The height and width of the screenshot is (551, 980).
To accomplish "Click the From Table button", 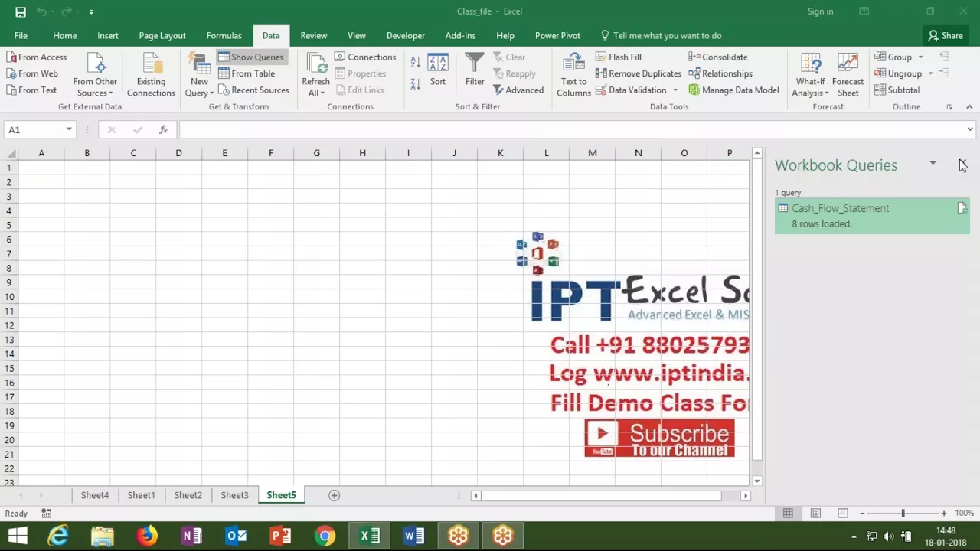I will coord(247,73).
